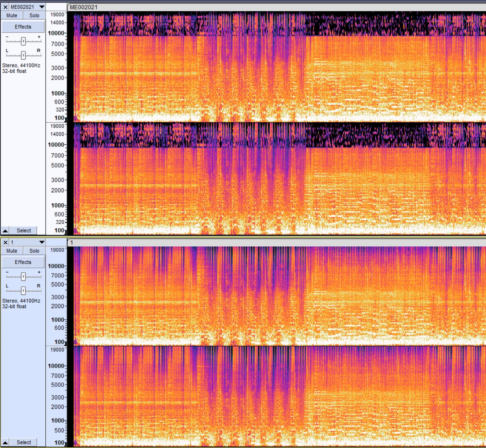This screenshot has width=486, height=448.
Task: Click the L/R pan slider on track 1
Action: (x=23, y=291)
